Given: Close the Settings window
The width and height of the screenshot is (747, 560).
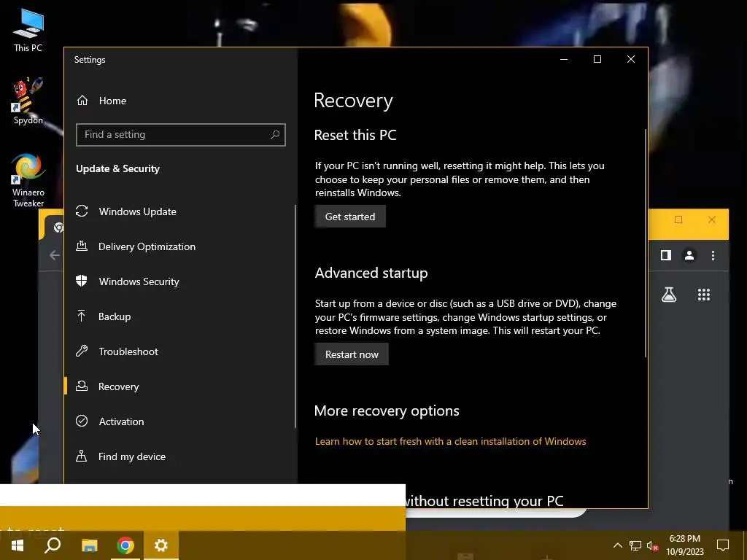Looking at the screenshot, I should click(631, 59).
